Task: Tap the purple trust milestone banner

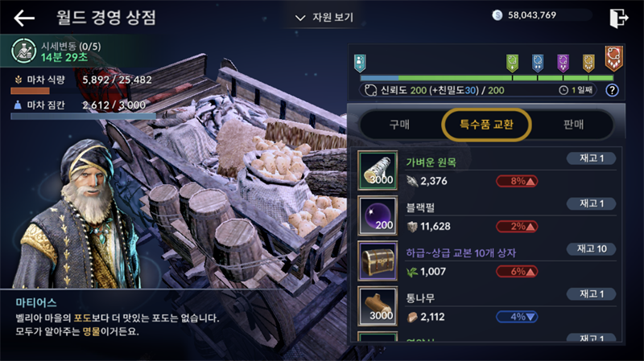Action: tap(563, 63)
